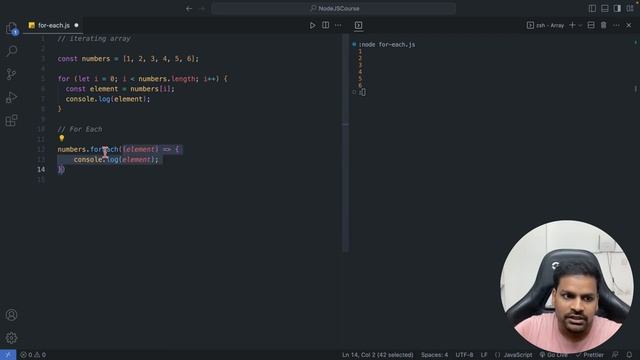
Task: Click the terminal panel tab icon
Action: pyautogui.click(x=358, y=25)
